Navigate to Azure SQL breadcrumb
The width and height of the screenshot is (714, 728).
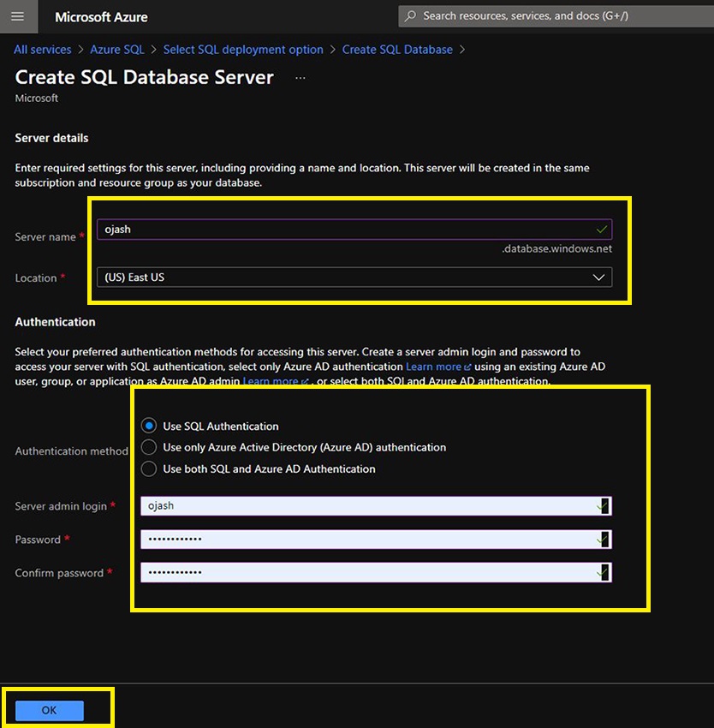(117, 50)
